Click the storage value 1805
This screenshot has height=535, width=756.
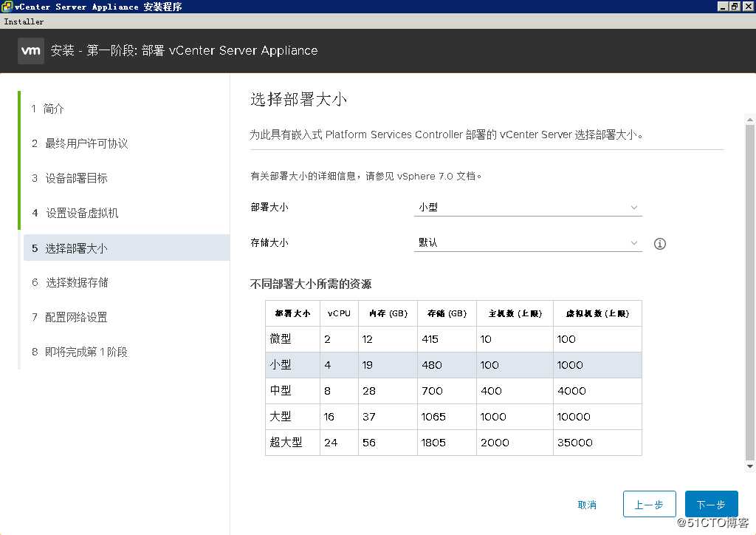[x=433, y=443]
